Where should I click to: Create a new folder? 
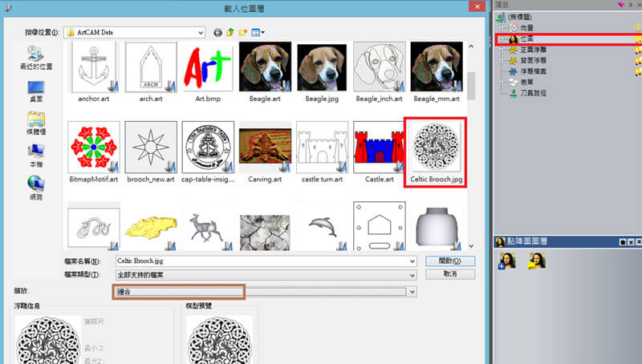(x=243, y=32)
